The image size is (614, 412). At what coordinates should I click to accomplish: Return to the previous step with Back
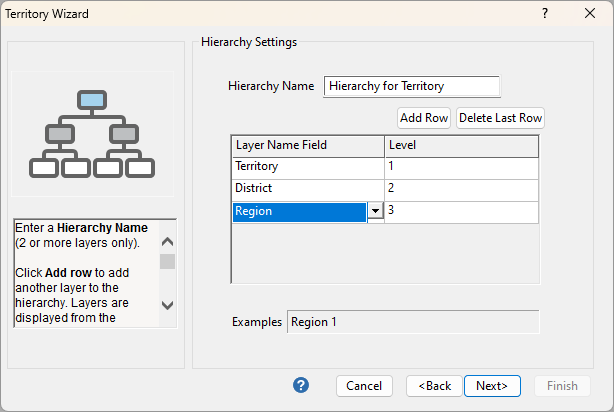click(x=434, y=386)
